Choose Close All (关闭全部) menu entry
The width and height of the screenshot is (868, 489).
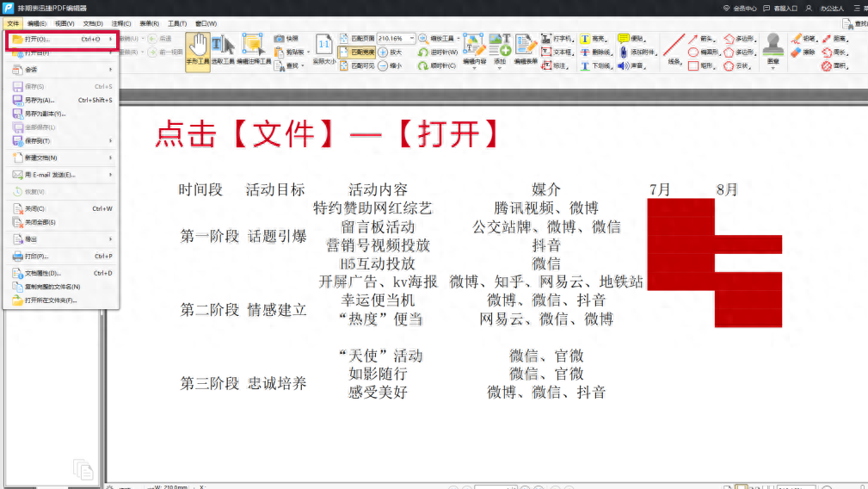tap(61, 222)
